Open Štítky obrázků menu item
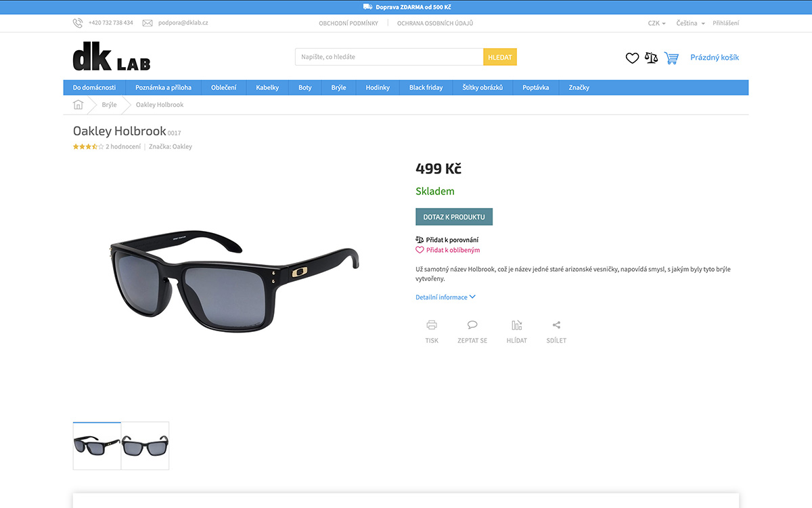 point(483,87)
